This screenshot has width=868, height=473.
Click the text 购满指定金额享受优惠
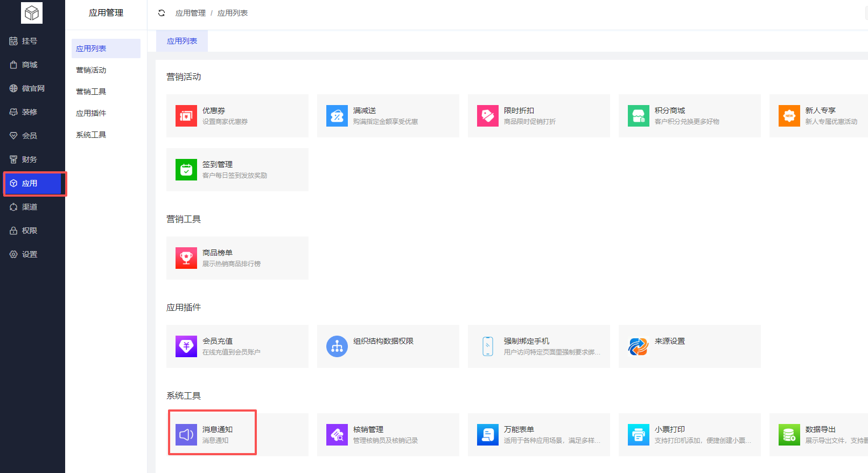pyautogui.click(x=386, y=122)
